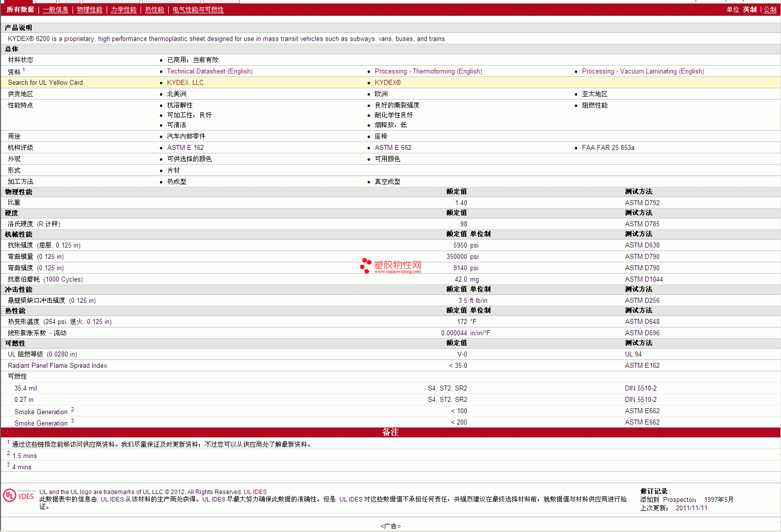
Task: Select the 北美洲 availability entry
Action: [x=177, y=94]
